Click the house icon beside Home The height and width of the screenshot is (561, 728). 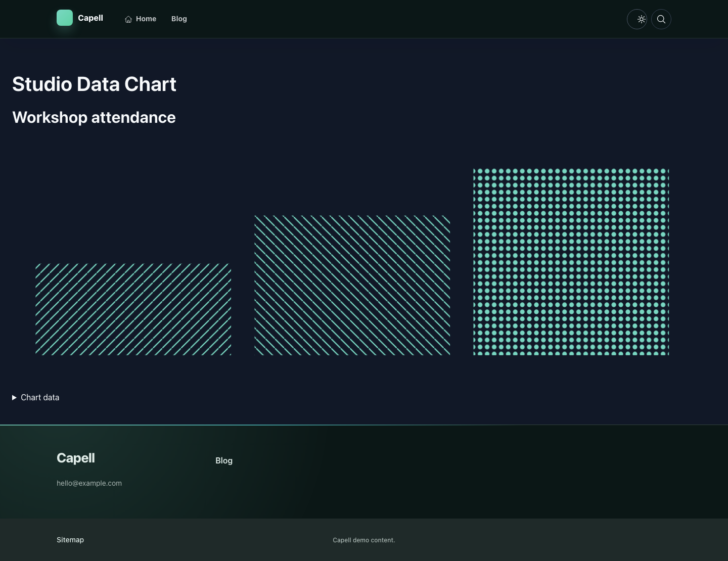(x=128, y=19)
